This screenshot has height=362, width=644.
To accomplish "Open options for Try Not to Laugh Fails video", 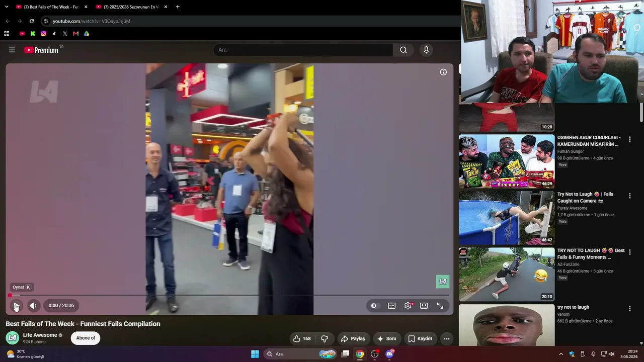I will pyautogui.click(x=629, y=196).
